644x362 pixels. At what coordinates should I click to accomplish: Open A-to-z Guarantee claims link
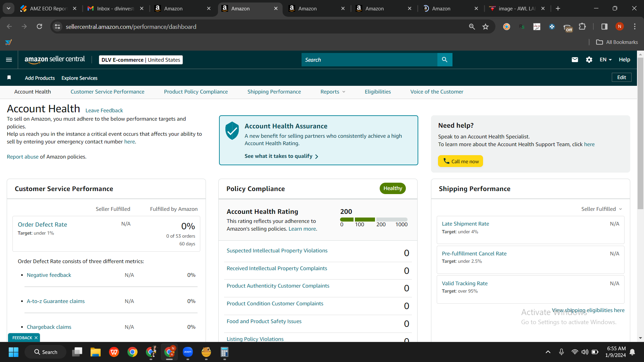click(56, 301)
